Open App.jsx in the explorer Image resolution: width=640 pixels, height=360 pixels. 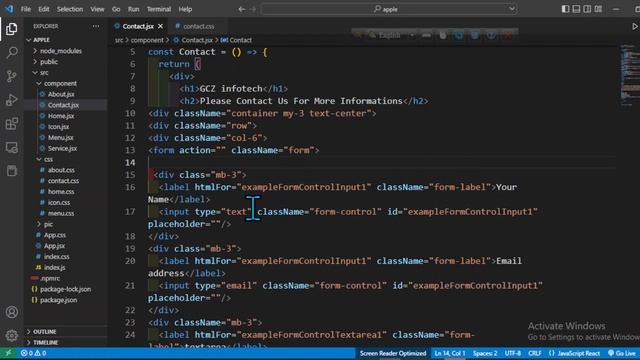(54, 246)
